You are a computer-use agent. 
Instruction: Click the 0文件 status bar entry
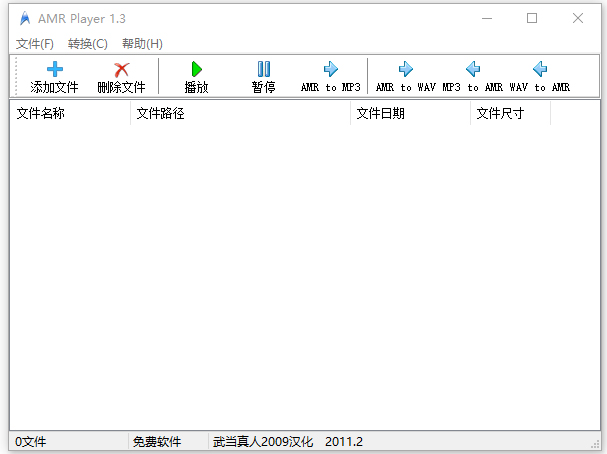pyautogui.click(x=31, y=442)
